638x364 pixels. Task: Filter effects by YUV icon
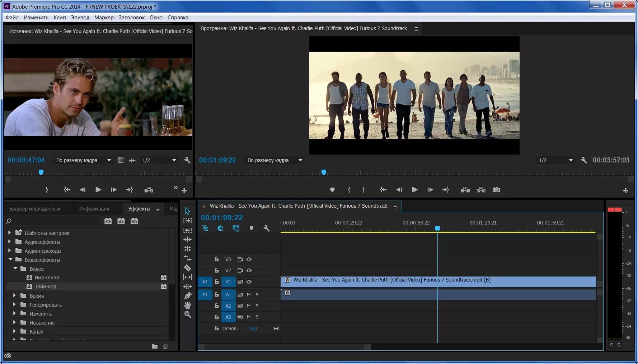134,221
